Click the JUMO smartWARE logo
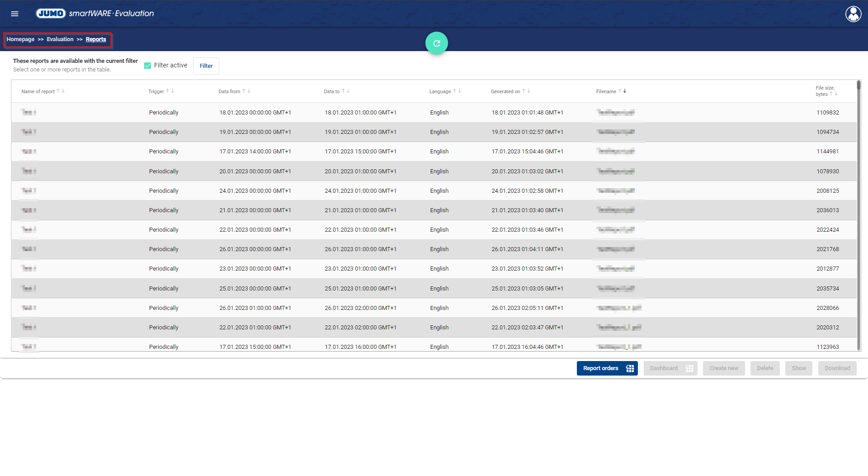The image size is (868, 476). pos(95,14)
